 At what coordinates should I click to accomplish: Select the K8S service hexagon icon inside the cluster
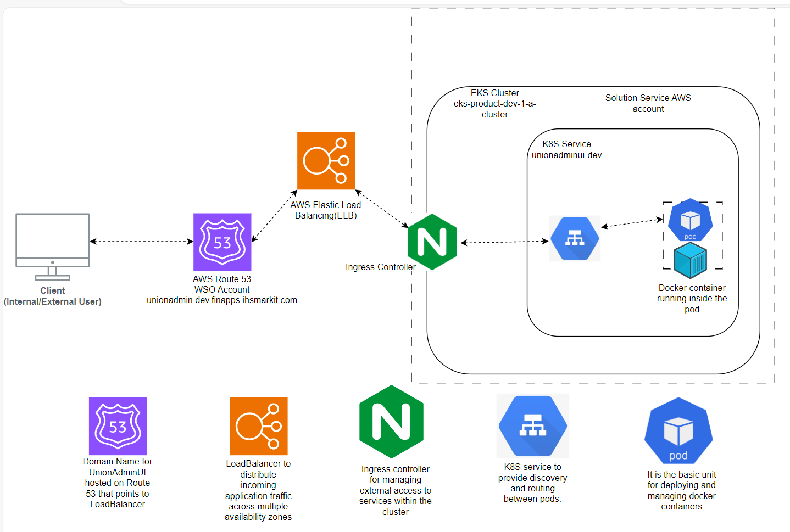tap(575, 239)
